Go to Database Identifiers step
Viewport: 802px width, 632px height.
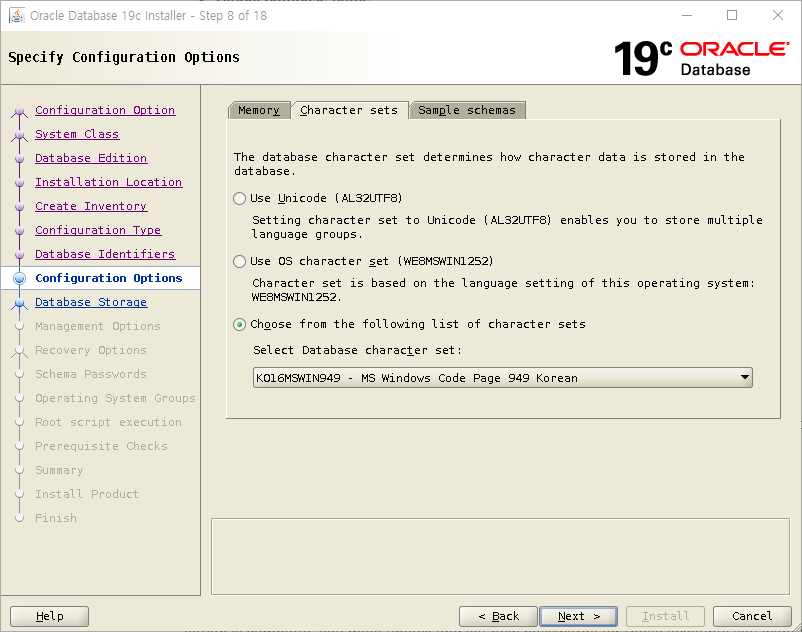pyautogui.click(x=105, y=254)
